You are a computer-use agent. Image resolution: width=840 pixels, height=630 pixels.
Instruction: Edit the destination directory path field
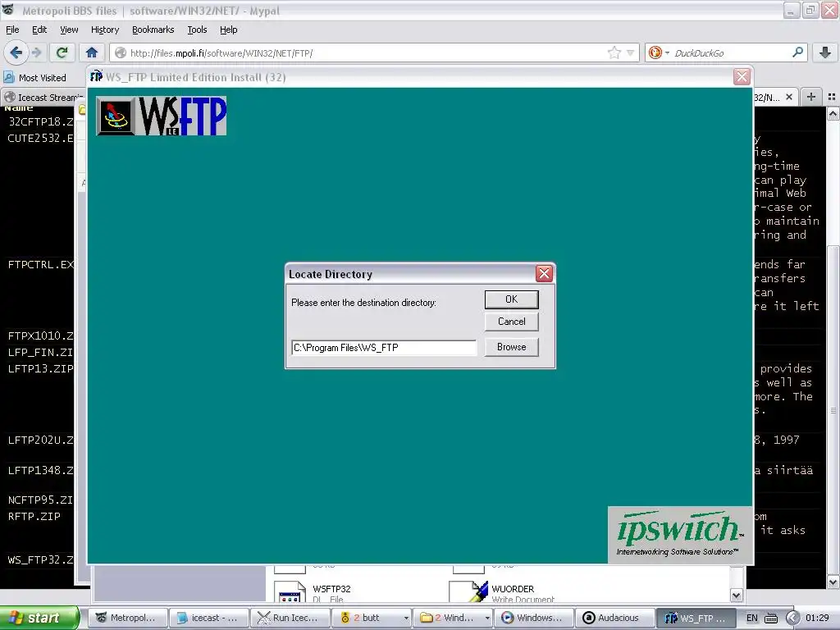coord(384,348)
